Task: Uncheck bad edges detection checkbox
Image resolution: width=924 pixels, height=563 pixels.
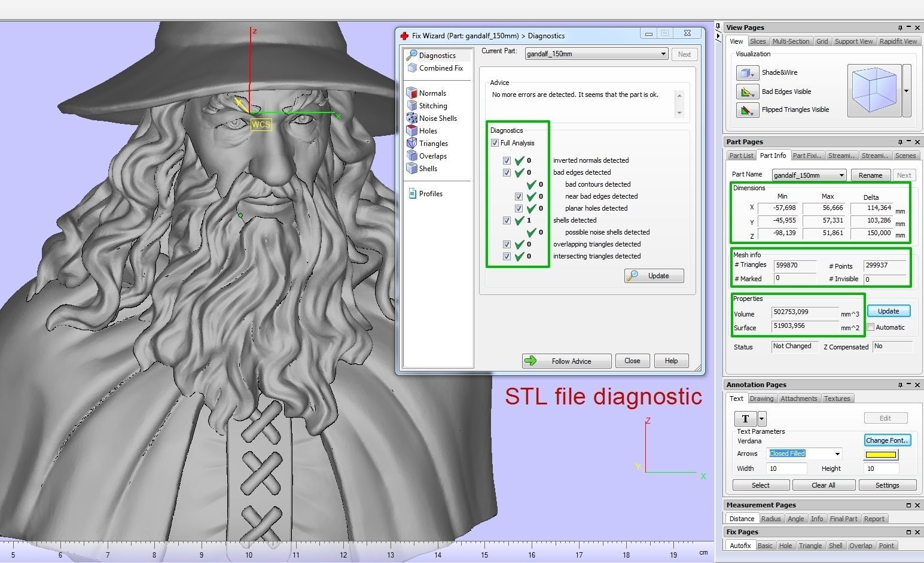Action: pyautogui.click(x=507, y=172)
